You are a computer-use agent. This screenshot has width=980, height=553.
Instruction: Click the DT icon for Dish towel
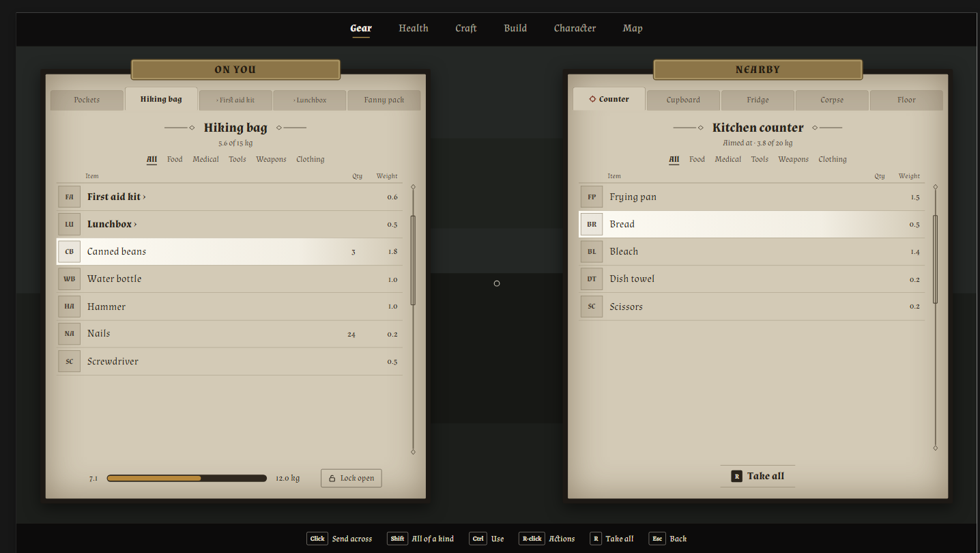pos(592,279)
